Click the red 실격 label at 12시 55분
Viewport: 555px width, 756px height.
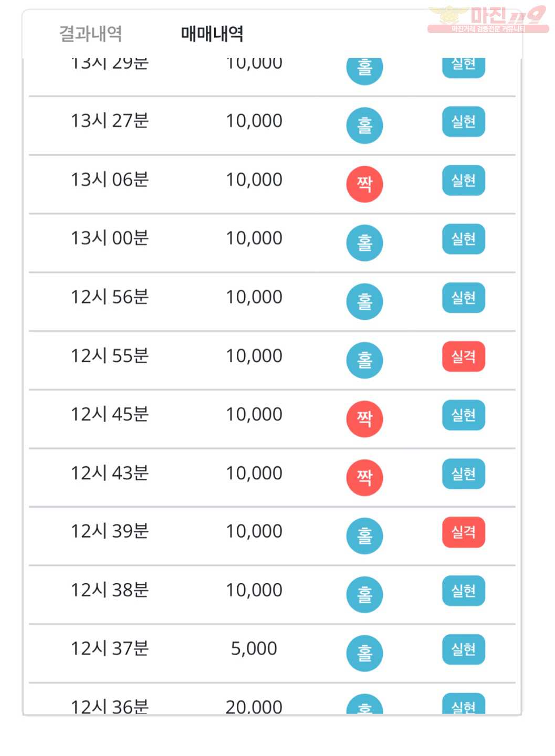click(463, 356)
